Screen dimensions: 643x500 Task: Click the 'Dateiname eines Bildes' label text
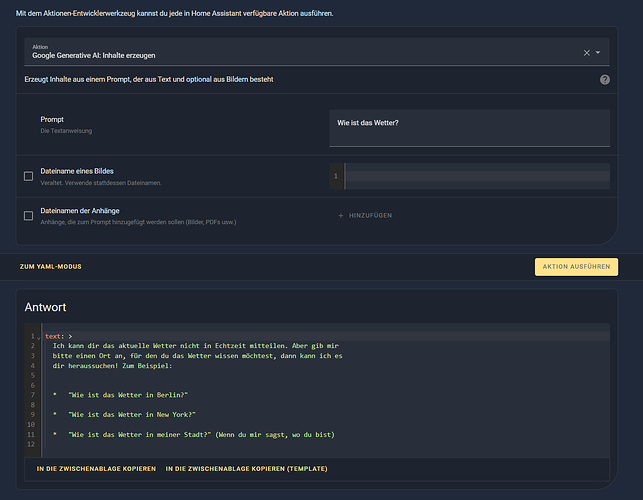pyautogui.click(x=77, y=171)
